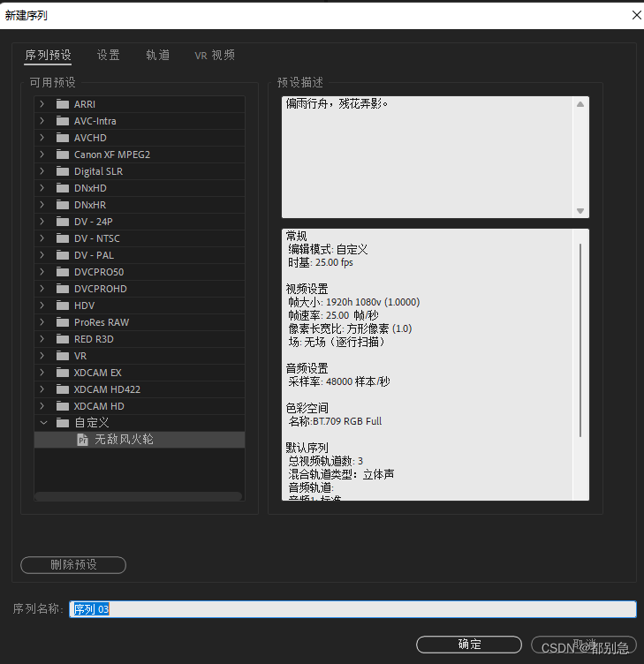Click the DNxHR folder icon
644x664 pixels.
(x=63, y=205)
